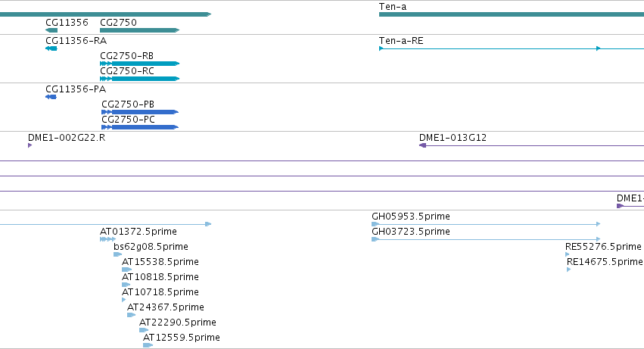Select the RE14675.5prime EST glyph
Screen dimensions: 644x349
pos(569,270)
